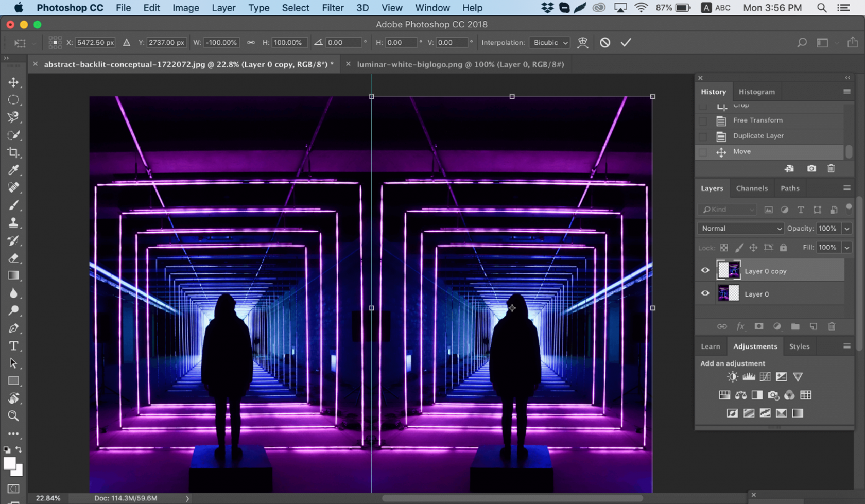Add a Curves adjustment from the Adjustments panel
The height and width of the screenshot is (504, 865).
click(765, 376)
